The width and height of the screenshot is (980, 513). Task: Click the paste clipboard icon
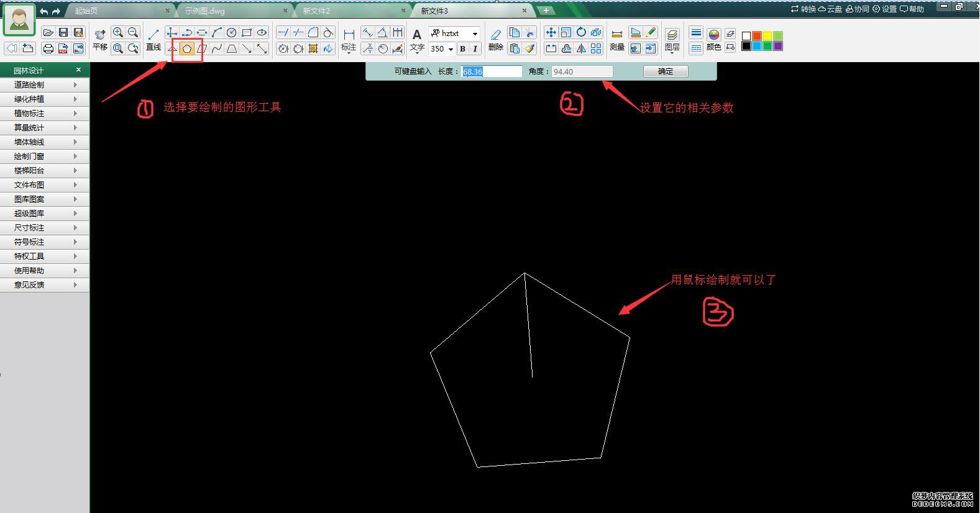(515, 48)
